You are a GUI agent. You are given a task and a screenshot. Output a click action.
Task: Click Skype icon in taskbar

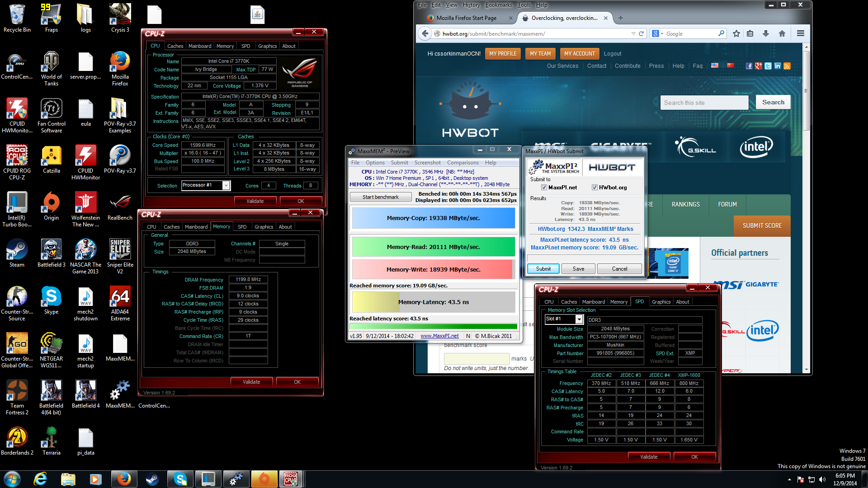pos(180,479)
